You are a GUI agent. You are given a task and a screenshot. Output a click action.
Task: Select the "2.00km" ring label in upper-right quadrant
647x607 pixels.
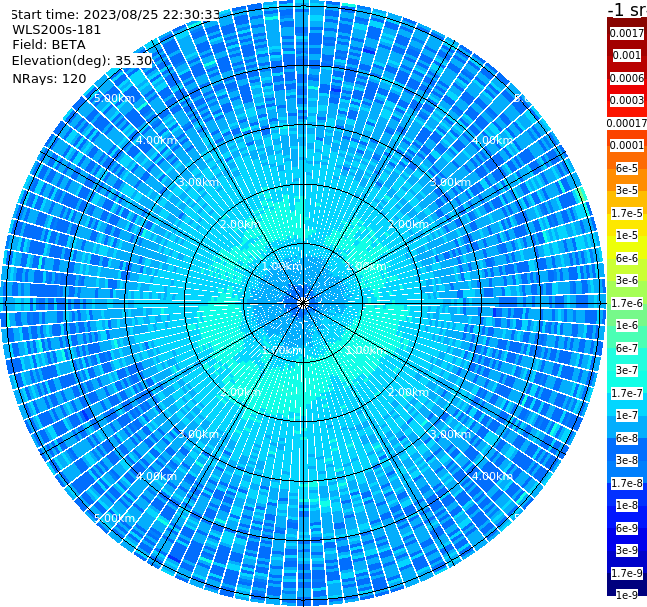coord(408,224)
